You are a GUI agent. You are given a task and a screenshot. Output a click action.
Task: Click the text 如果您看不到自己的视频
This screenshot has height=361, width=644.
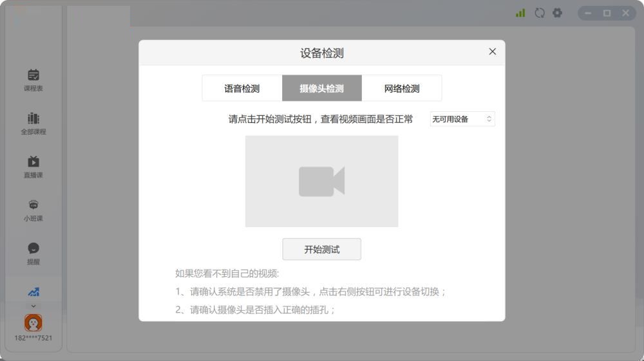tap(227, 273)
